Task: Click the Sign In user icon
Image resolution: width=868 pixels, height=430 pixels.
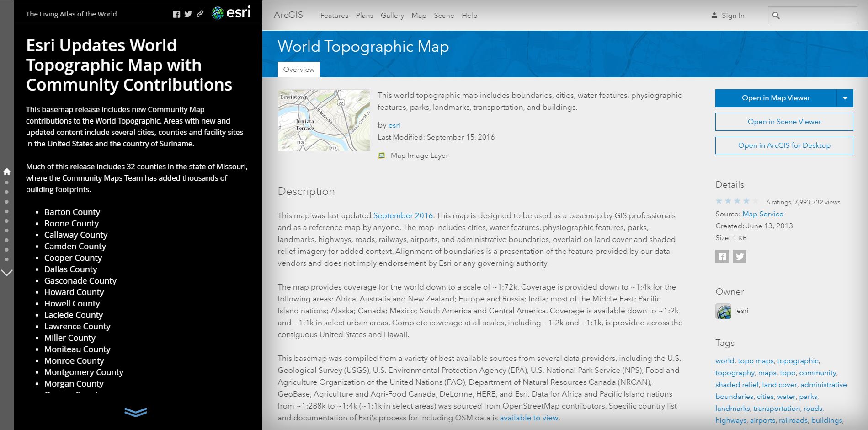Action: click(714, 16)
